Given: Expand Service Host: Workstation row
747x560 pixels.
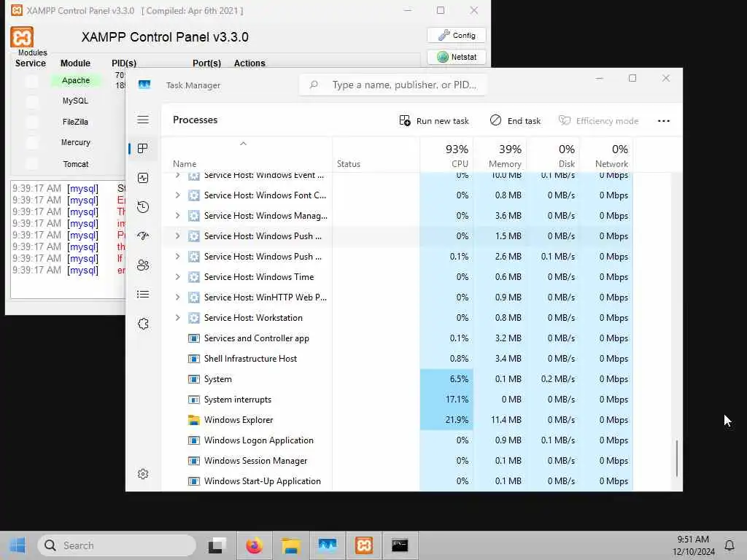Looking at the screenshot, I should pos(177,318).
